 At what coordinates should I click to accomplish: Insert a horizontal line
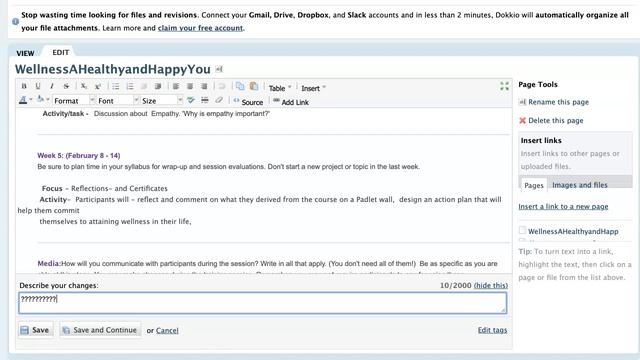205,100
